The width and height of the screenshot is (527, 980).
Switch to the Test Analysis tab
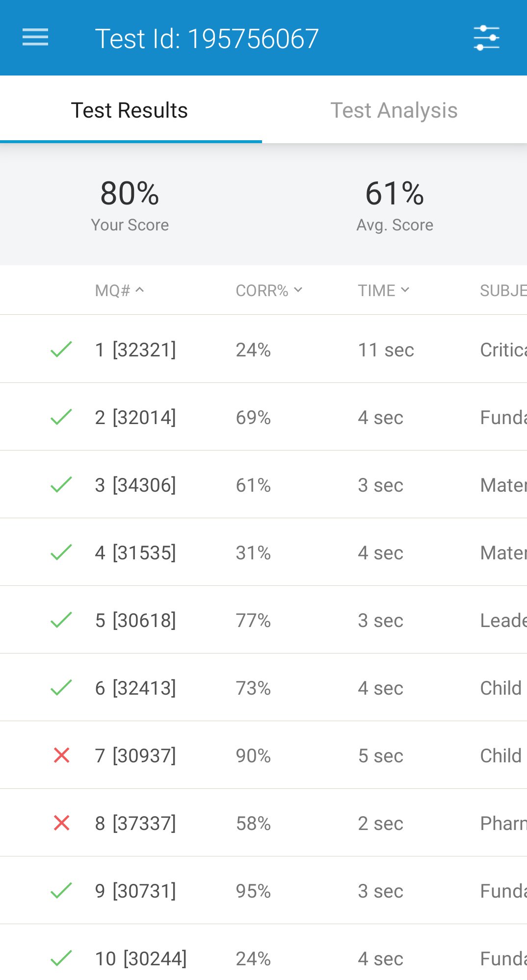[394, 110]
